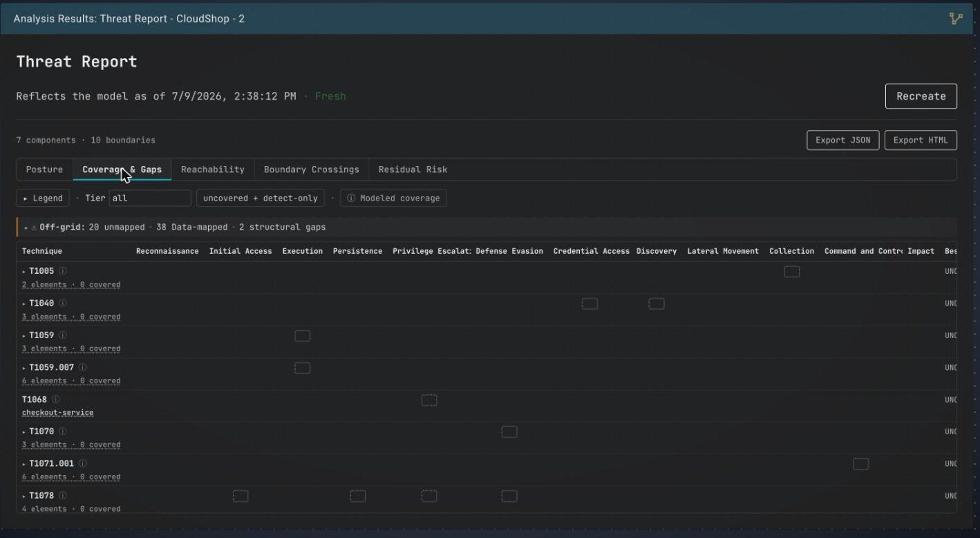980x538 pixels.
Task: Expand technique row T1059.007
Action: pos(24,368)
